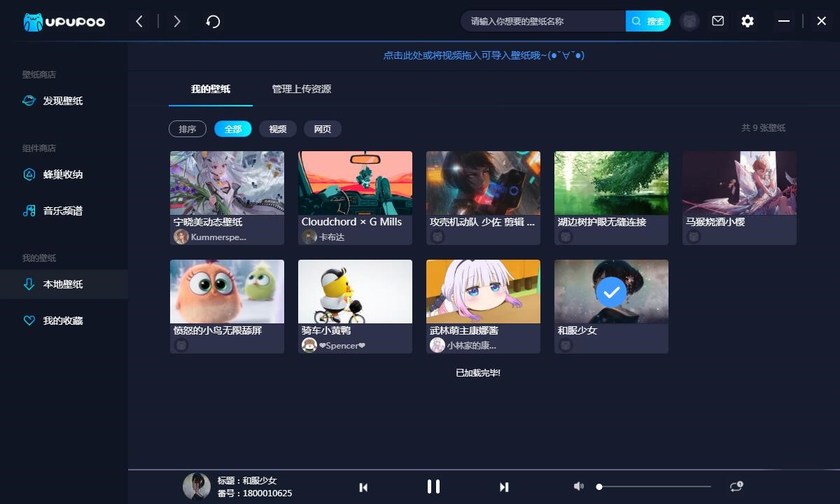Open the message inbox envelope

tap(717, 21)
